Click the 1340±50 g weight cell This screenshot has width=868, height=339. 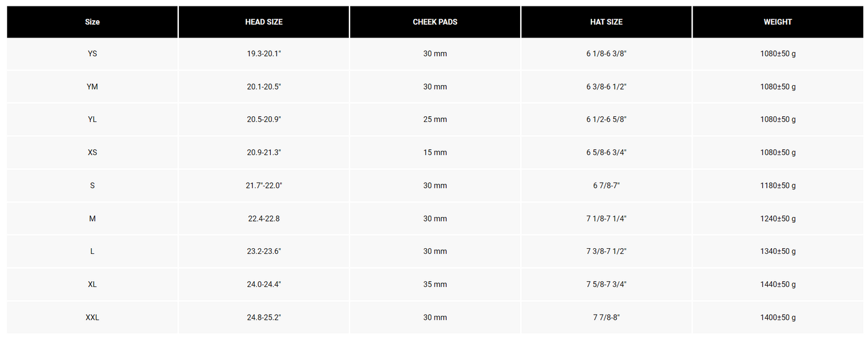778,252
